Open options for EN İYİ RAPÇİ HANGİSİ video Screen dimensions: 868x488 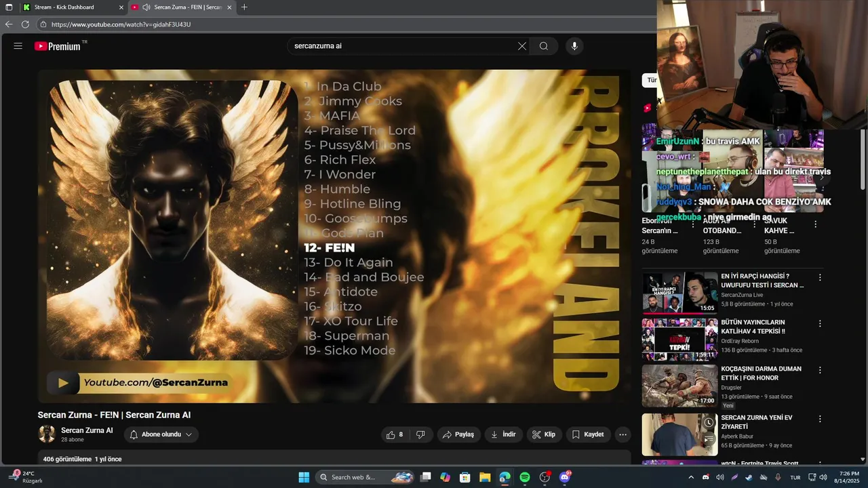820,277
